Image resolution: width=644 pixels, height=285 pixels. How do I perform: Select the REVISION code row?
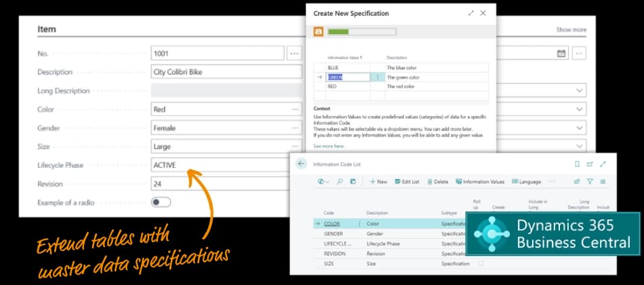click(x=335, y=254)
